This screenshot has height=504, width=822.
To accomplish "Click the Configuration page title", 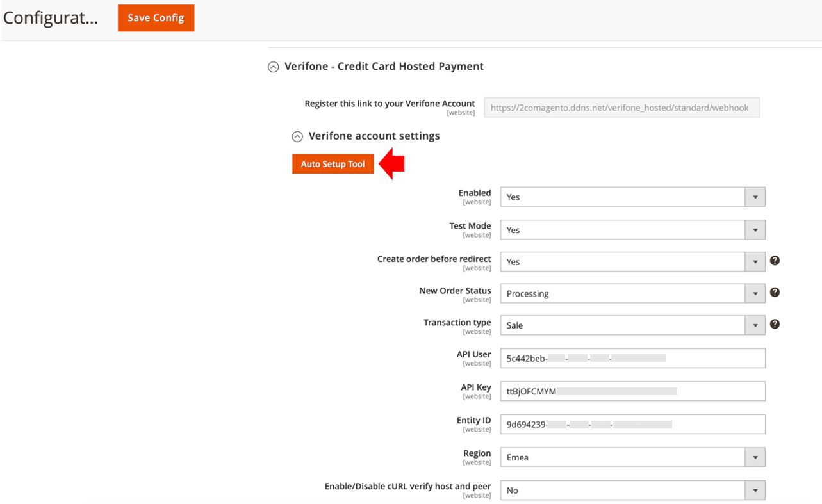I will pyautogui.click(x=51, y=18).
